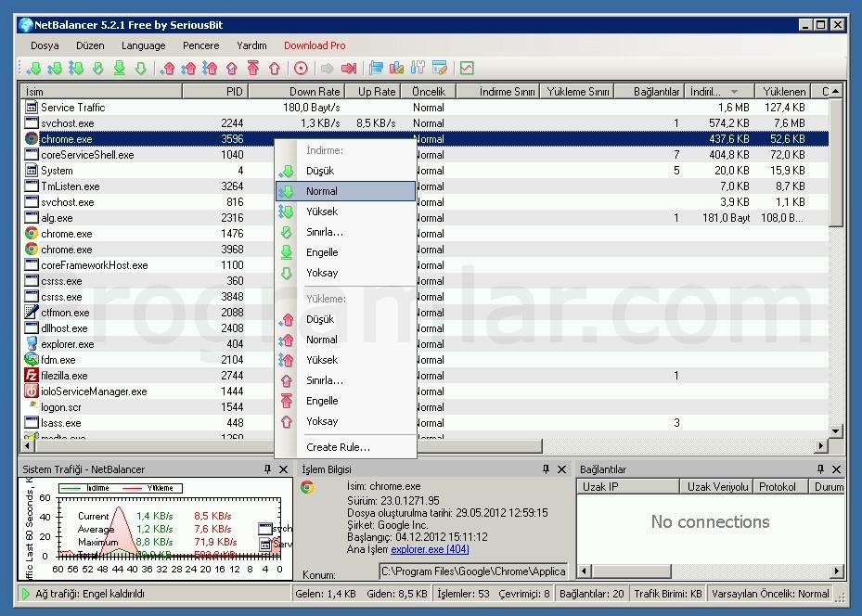Set normal download priority from toolbar

pos(55,68)
